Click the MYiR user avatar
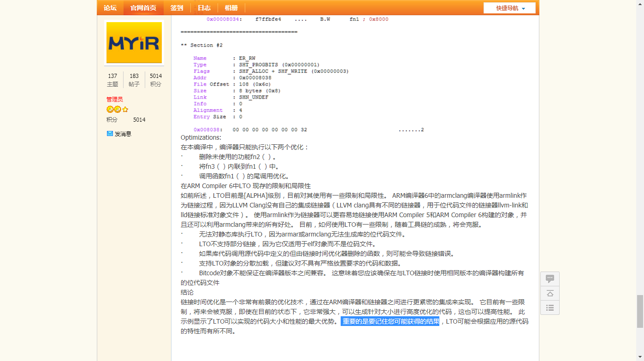The image size is (644, 361). [x=134, y=42]
